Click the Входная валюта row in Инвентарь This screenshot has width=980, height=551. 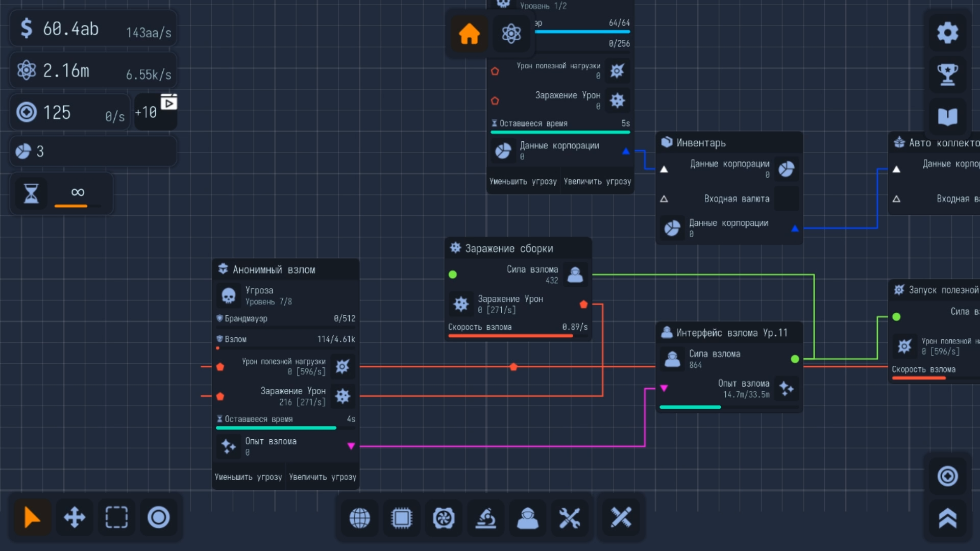(x=729, y=198)
